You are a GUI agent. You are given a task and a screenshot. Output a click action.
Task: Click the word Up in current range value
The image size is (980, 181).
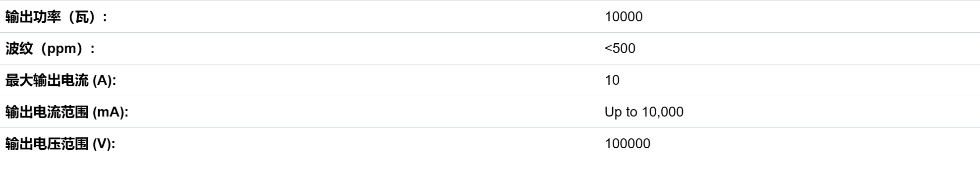[613, 113]
